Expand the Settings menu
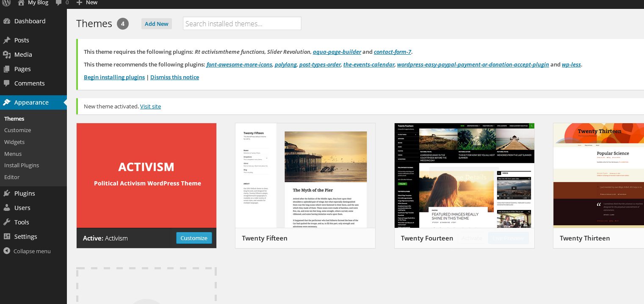 point(25,237)
